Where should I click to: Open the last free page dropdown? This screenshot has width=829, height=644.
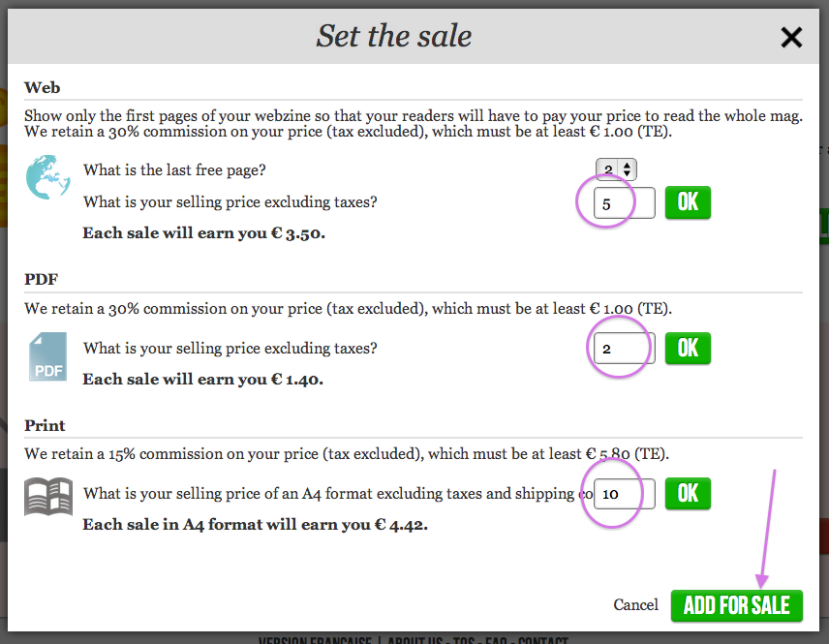(x=616, y=169)
